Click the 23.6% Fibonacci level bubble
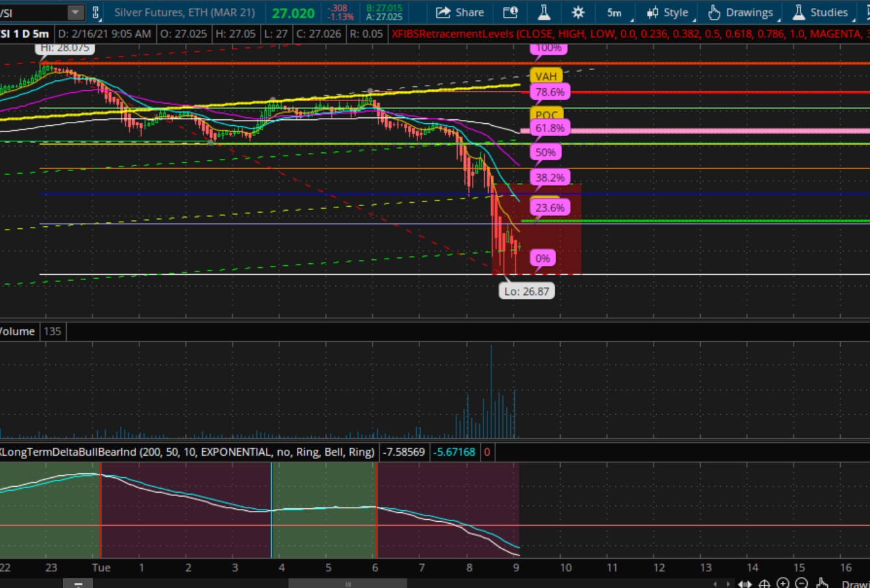Screen dimensions: 870x588 pos(550,208)
